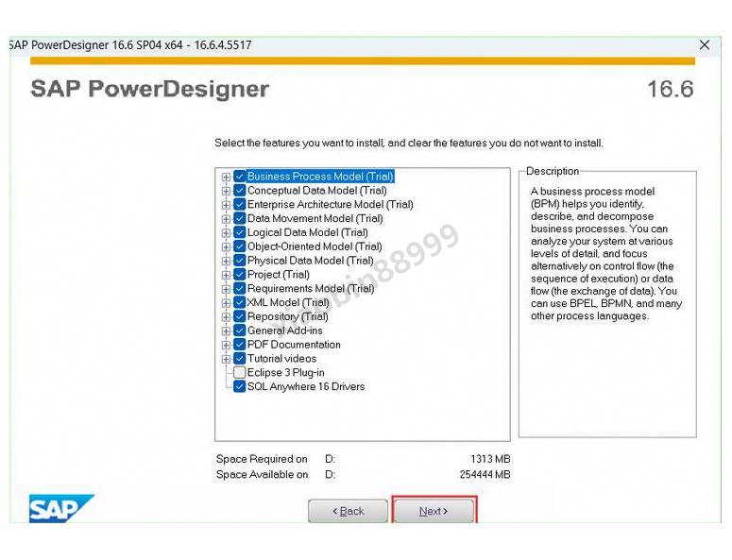Screen dimensions: 732x560
Task: Select PDF Documentation label
Action: pyautogui.click(x=294, y=345)
